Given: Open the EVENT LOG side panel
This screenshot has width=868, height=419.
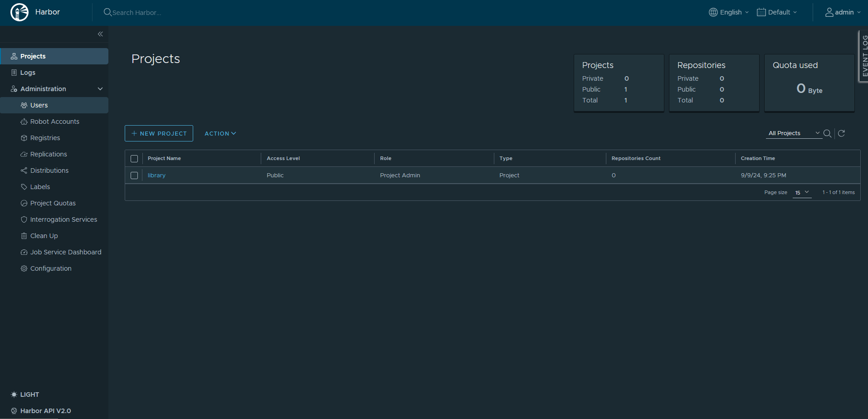Looking at the screenshot, I should [864, 56].
